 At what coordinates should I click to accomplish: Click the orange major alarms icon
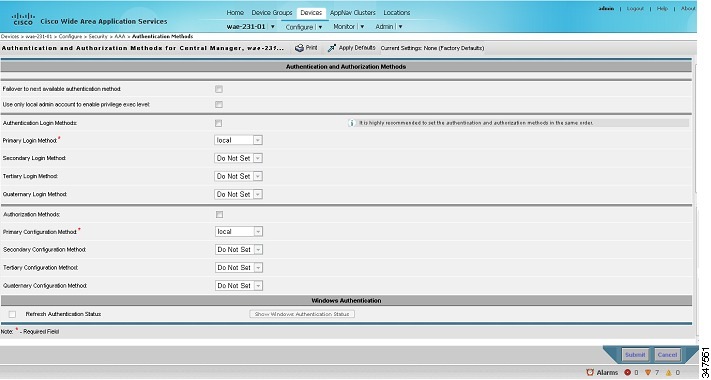pos(648,372)
